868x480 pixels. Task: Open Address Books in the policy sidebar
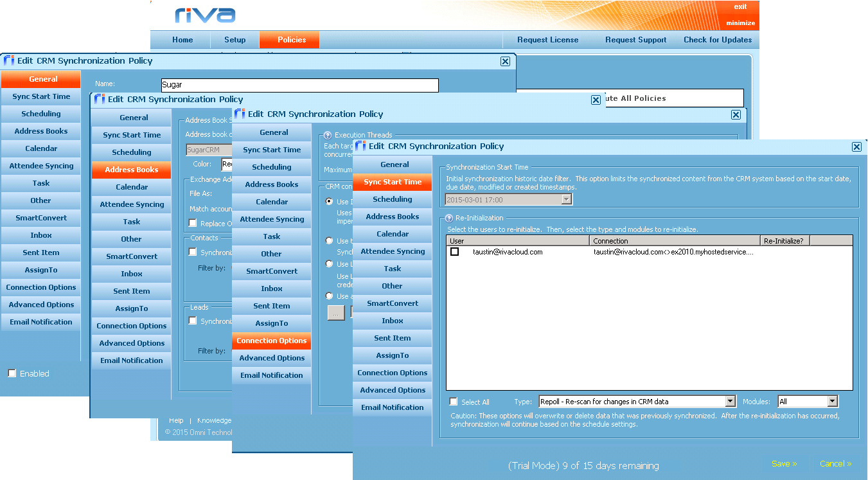click(x=392, y=216)
